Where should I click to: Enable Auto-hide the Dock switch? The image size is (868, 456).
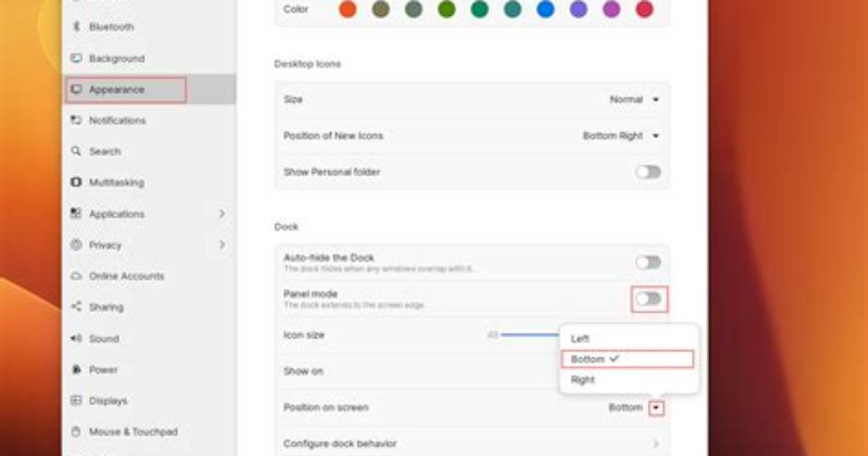point(648,262)
